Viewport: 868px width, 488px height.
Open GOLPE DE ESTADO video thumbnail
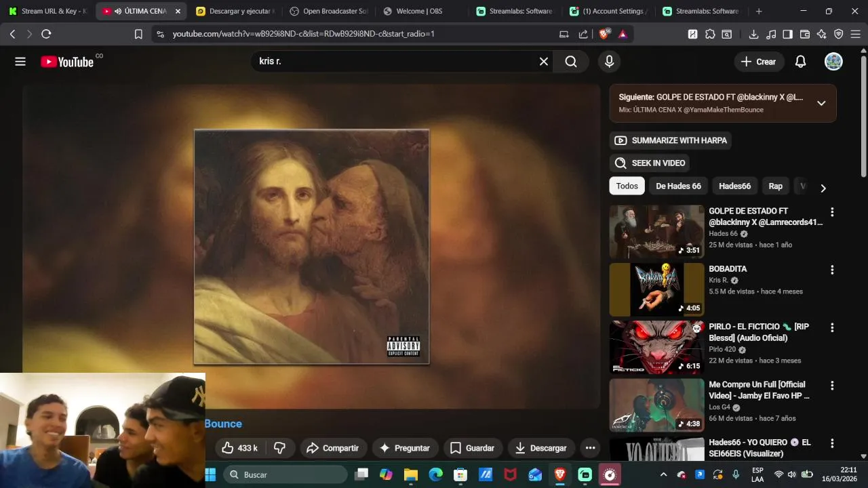(x=656, y=232)
